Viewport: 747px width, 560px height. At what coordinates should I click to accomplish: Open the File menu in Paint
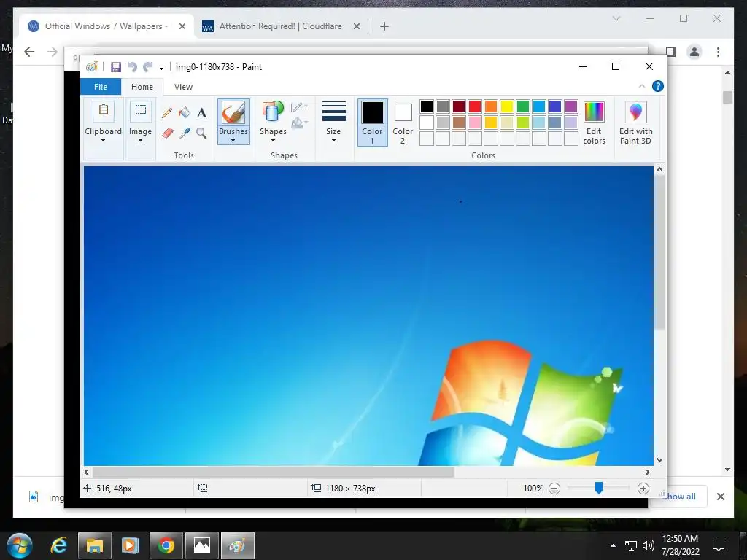101,87
